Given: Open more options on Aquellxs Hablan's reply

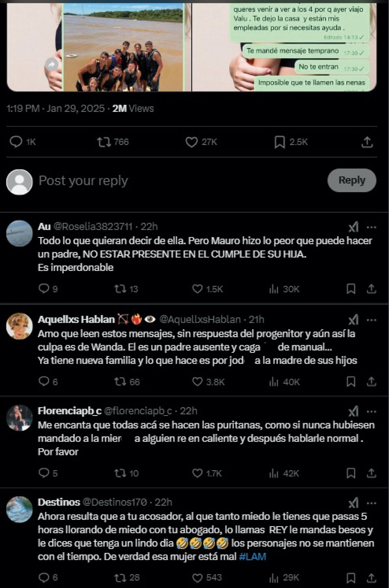Looking at the screenshot, I should [x=371, y=320].
